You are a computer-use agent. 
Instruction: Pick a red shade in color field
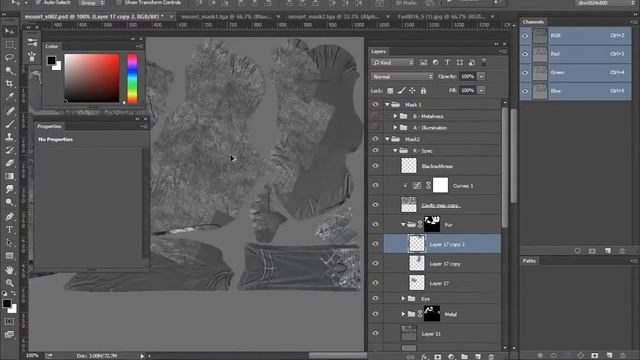click(92, 78)
